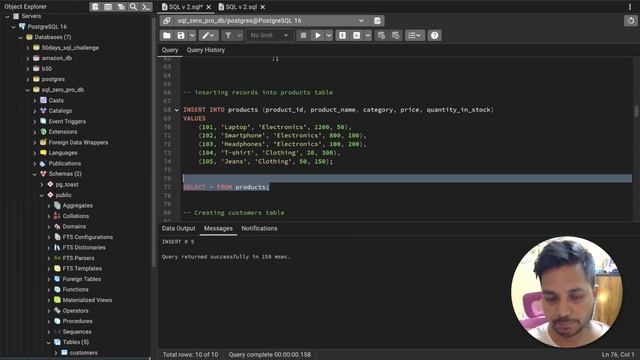Click the Filter funnel icon in query toolbar
The width and height of the screenshot is (640, 360).
(228, 36)
